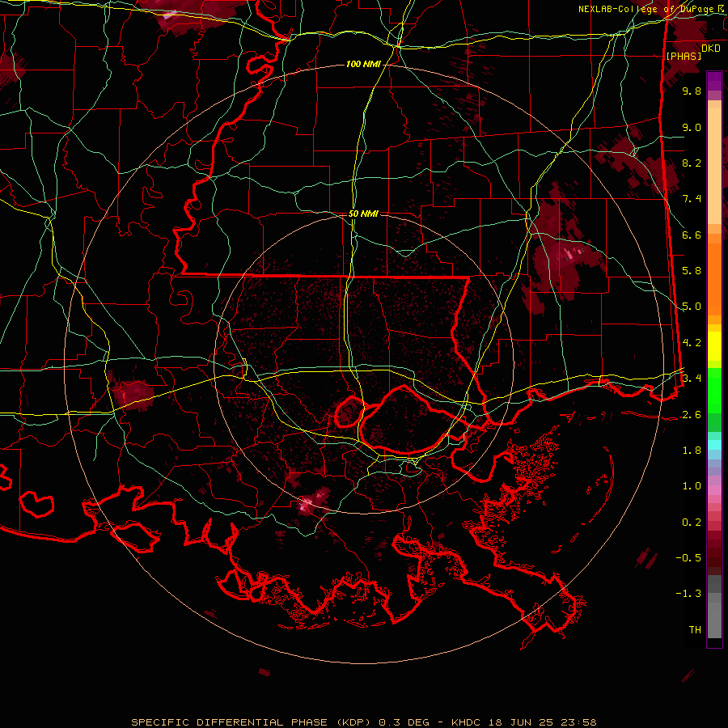Pick the gray segment at color bar bottom
The image size is (728, 728).
click(714, 616)
